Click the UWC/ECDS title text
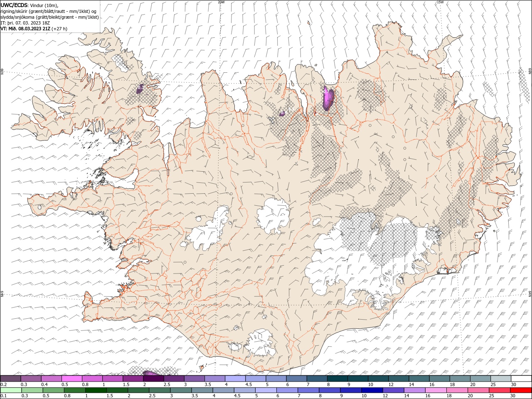The image size is (532, 399). (x=15, y=5)
